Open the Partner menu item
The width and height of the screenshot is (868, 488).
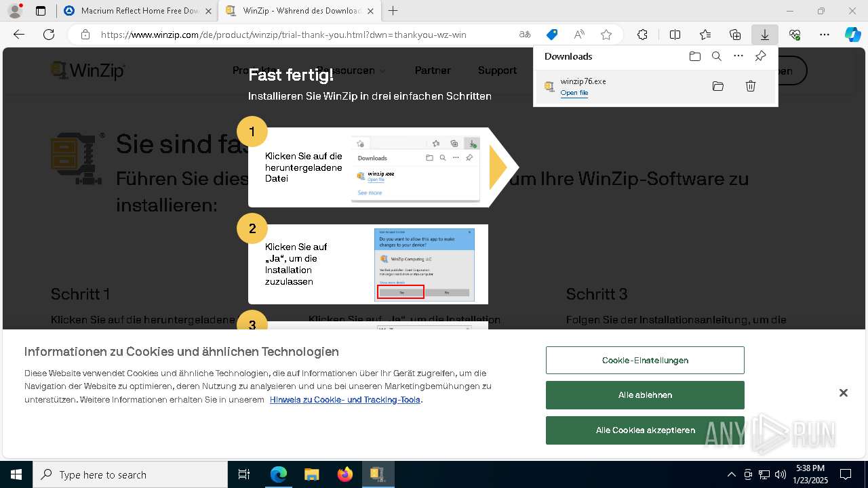point(433,70)
